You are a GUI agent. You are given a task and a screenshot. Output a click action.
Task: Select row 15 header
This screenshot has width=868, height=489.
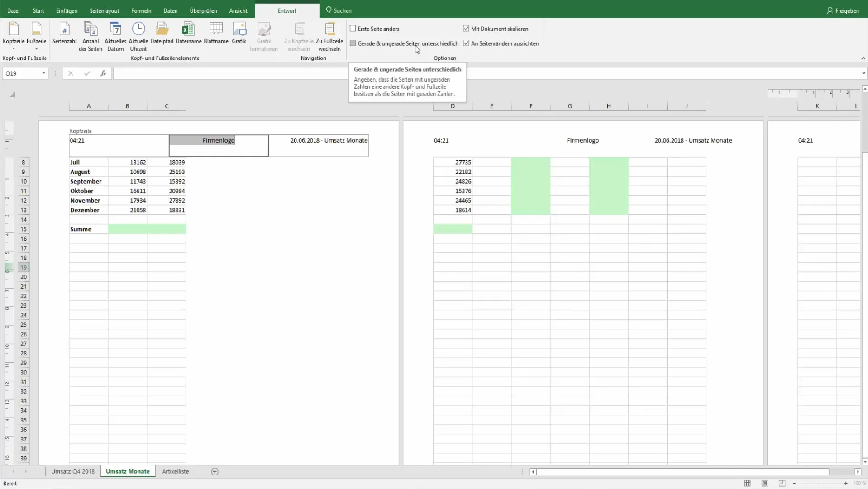click(x=24, y=229)
